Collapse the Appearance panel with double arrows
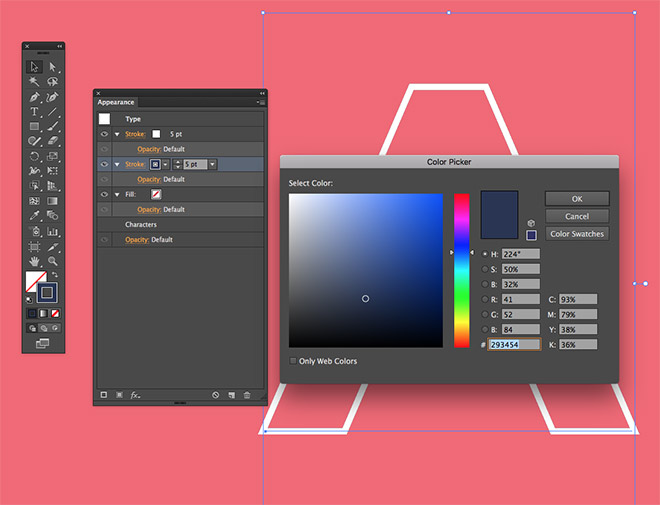This screenshot has width=660, height=505. pos(262,93)
